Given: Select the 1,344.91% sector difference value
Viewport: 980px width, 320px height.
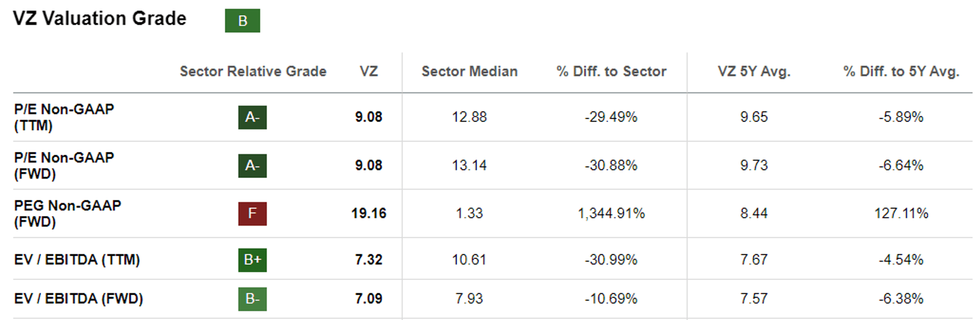Looking at the screenshot, I should pyautogui.click(x=611, y=214).
